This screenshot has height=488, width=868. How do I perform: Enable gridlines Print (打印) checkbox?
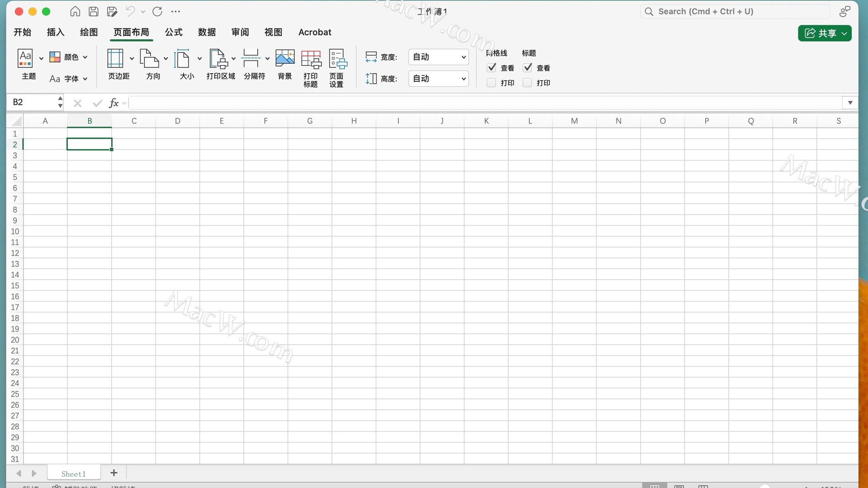pos(491,83)
